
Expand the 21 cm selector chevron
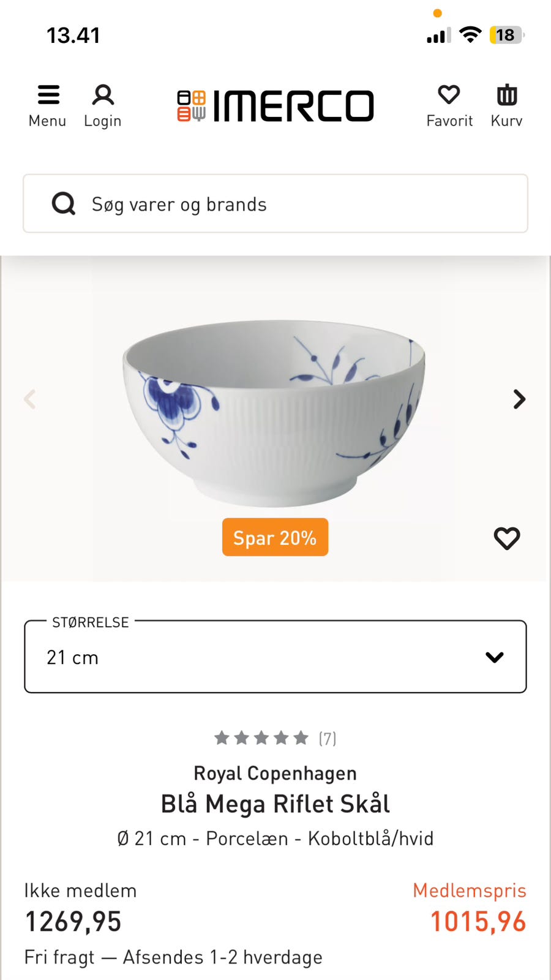[493, 657]
